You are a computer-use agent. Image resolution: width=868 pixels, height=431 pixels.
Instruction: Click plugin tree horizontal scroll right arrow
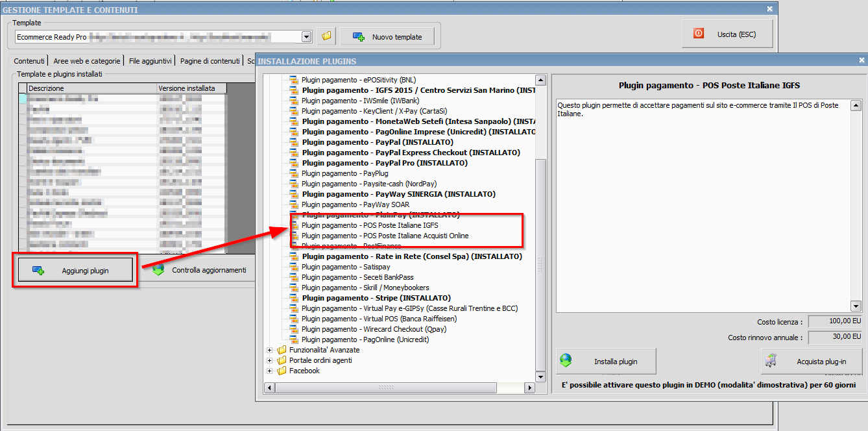click(529, 388)
